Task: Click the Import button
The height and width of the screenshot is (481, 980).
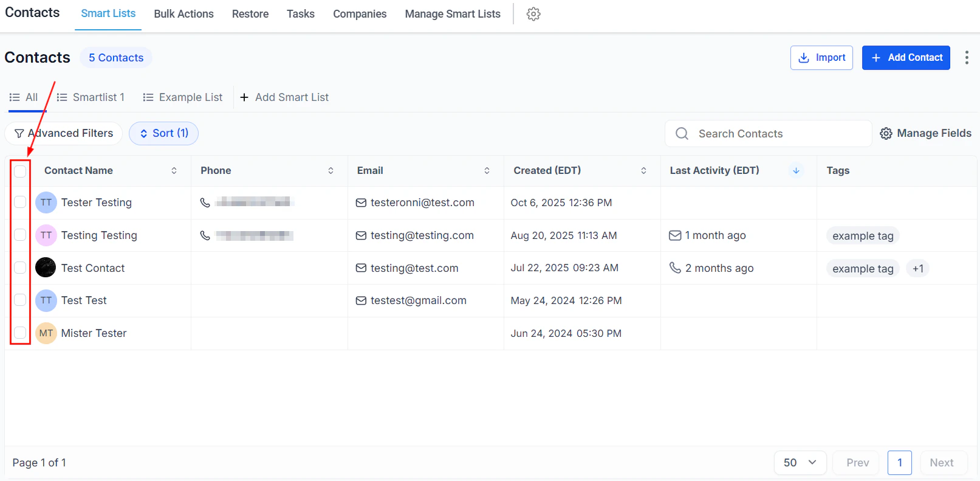Action: point(821,58)
